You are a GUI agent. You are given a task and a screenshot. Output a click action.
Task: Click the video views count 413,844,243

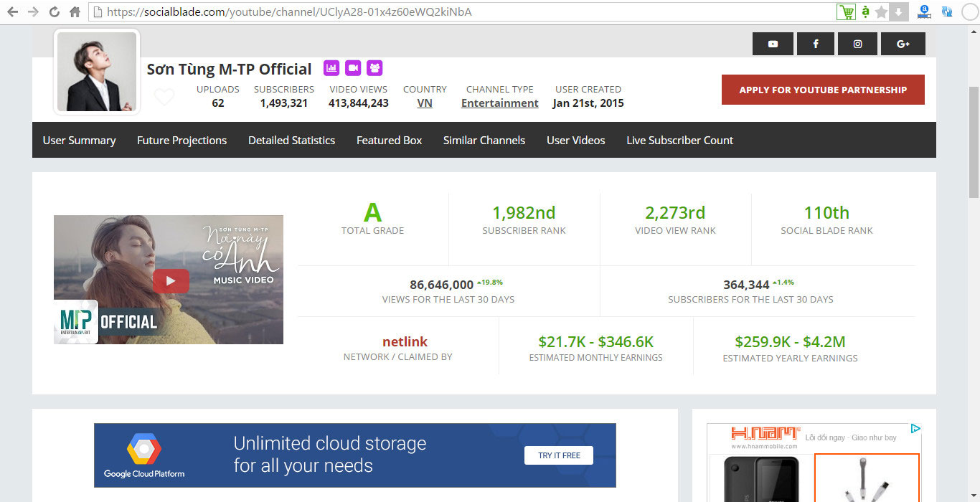(359, 103)
